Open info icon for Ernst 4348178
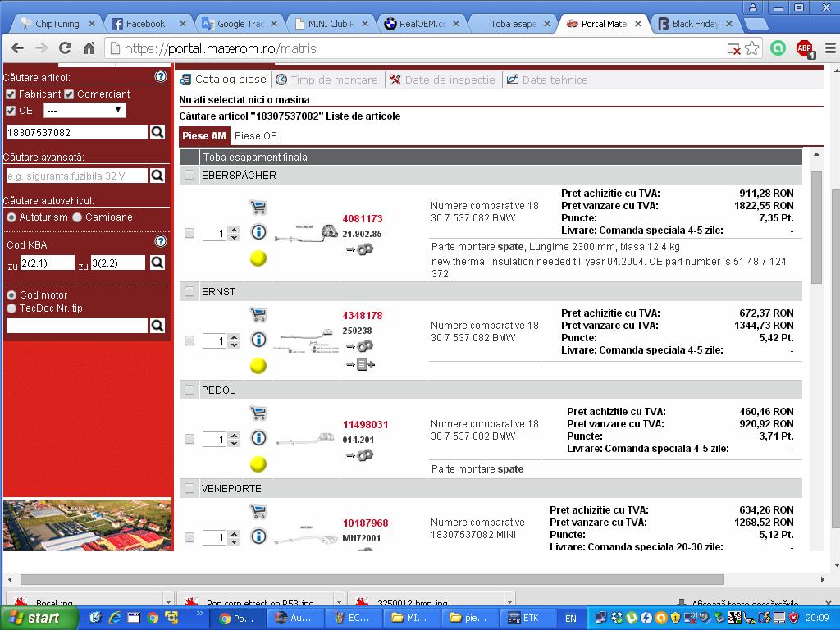This screenshot has width=840, height=630. [x=258, y=340]
